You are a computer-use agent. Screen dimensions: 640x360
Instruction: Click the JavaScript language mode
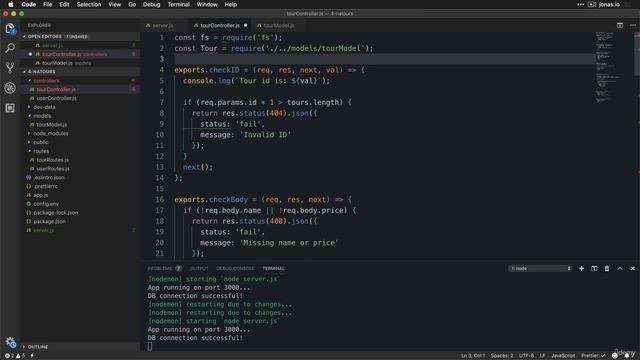click(x=563, y=356)
